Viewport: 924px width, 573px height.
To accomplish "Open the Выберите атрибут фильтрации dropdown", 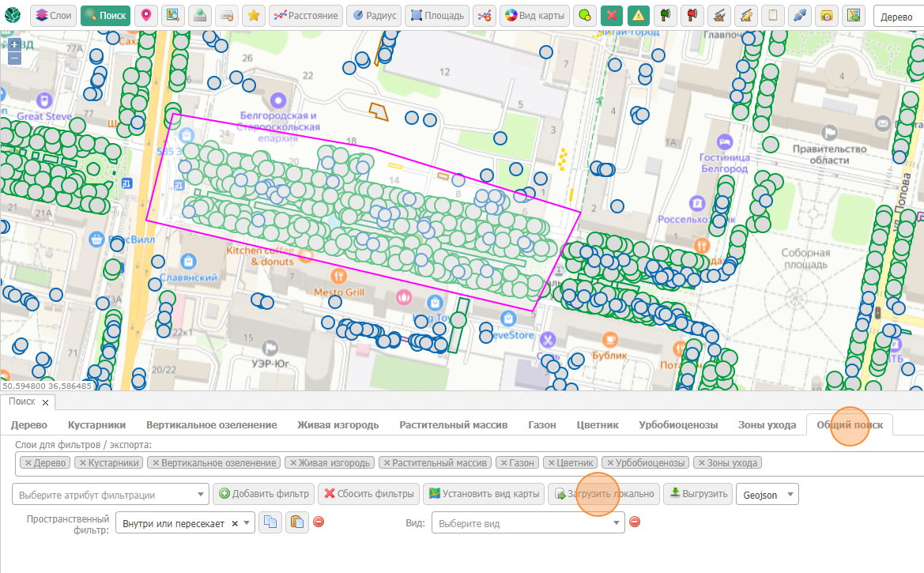I will [111, 495].
